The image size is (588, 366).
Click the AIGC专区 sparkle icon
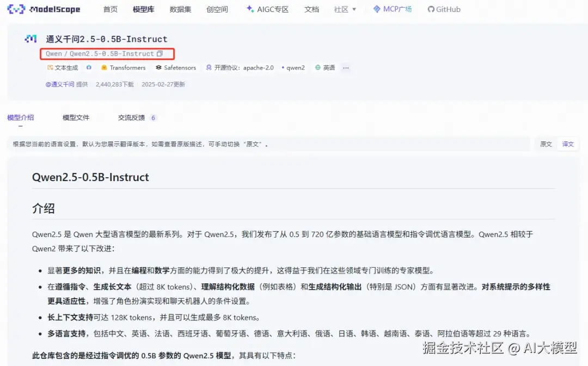pos(250,9)
